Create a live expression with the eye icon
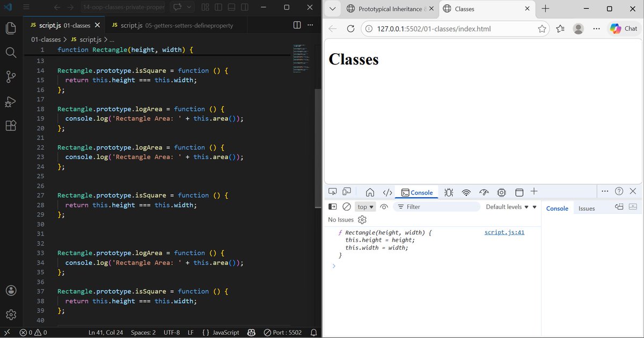 tap(384, 207)
